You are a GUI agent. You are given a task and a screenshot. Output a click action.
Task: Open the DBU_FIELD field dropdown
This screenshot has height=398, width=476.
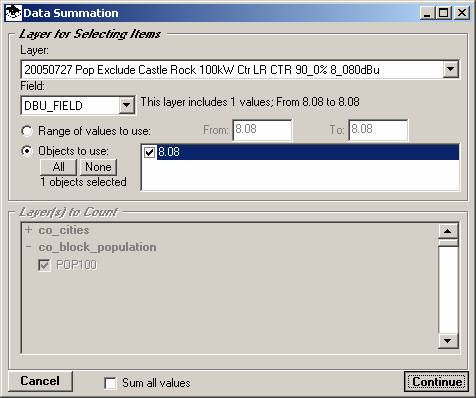pos(126,105)
